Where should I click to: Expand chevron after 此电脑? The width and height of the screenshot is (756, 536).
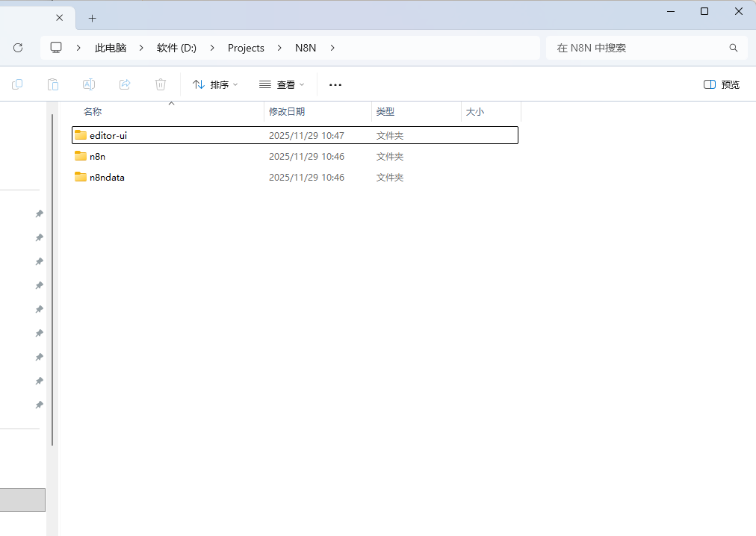(141, 48)
